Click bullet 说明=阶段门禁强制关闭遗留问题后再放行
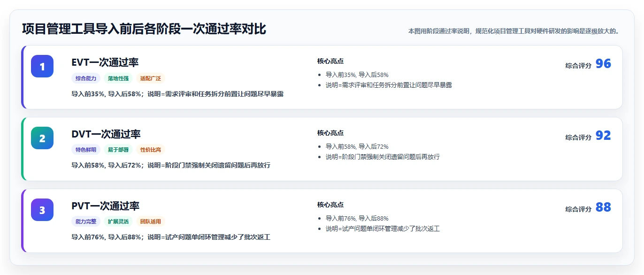Screen dimensions: 644x275 tap(383, 157)
